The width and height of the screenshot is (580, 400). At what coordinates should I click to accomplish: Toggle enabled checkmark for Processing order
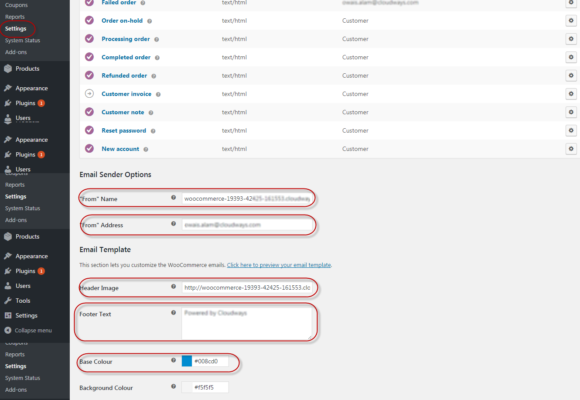pos(89,38)
